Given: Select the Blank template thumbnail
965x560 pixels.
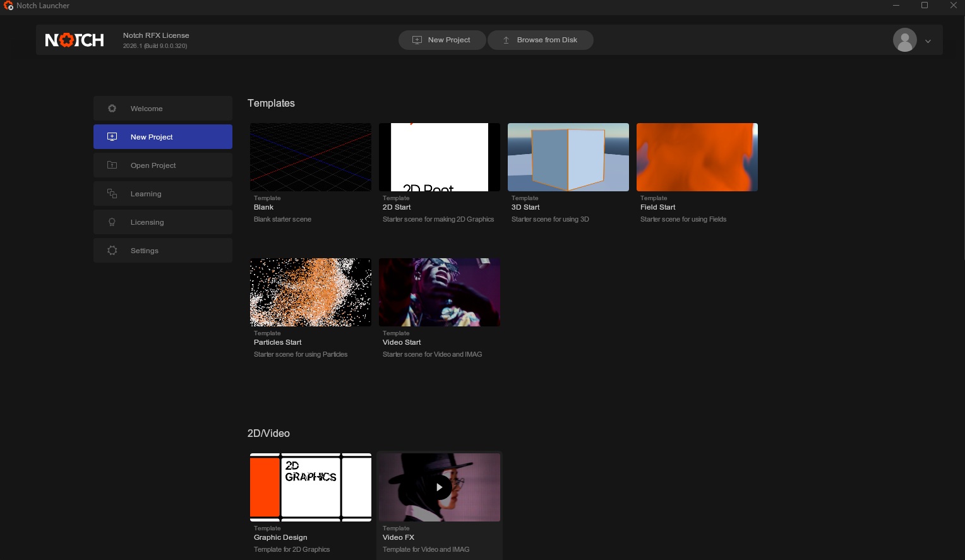Looking at the screenshot, I should [311, 157].
